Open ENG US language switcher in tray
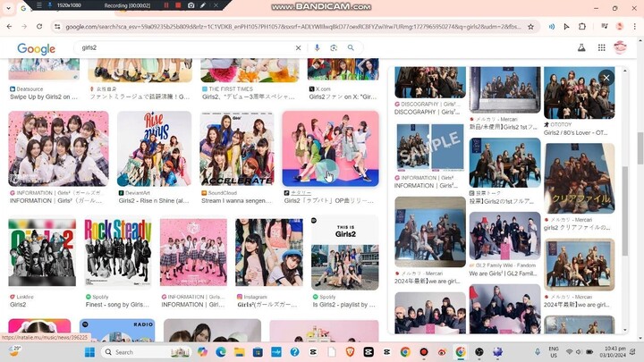 pyautogui.click(x=554, y=352)
